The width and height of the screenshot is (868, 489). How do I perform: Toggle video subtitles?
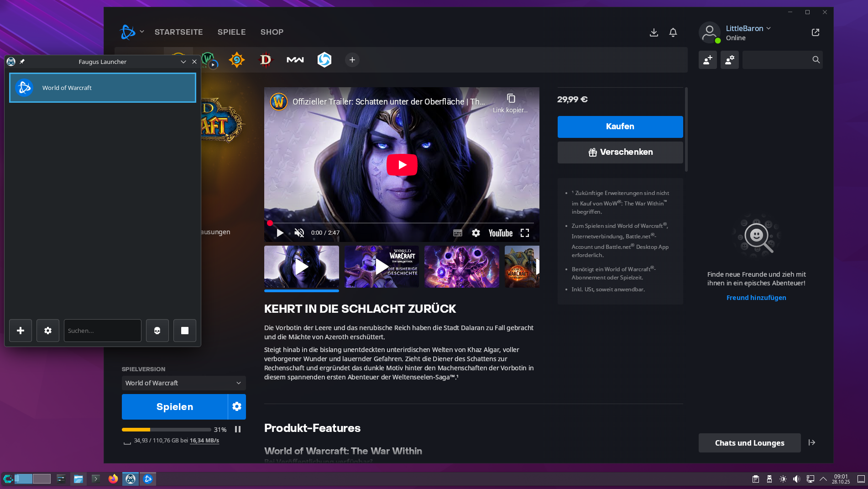[457, 233]
